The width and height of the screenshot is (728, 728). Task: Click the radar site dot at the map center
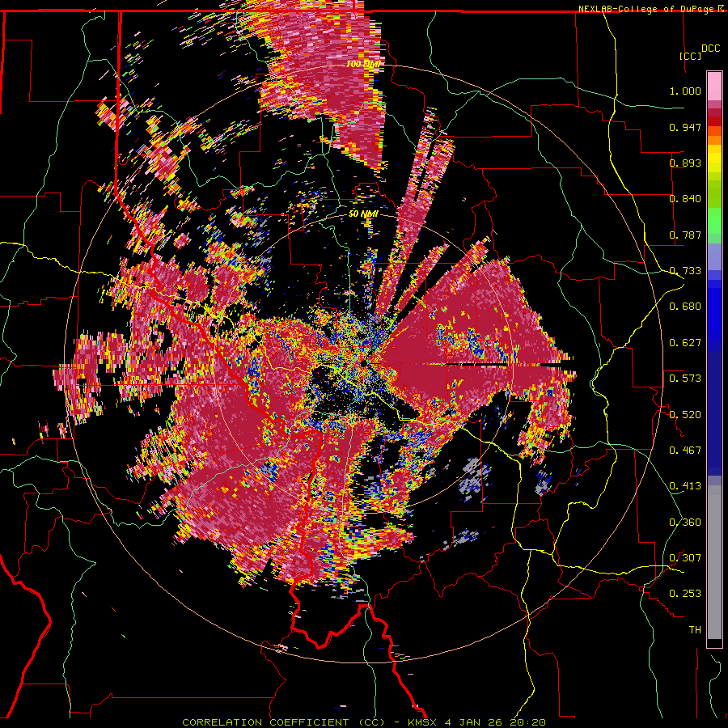click(x=363, y=363)
